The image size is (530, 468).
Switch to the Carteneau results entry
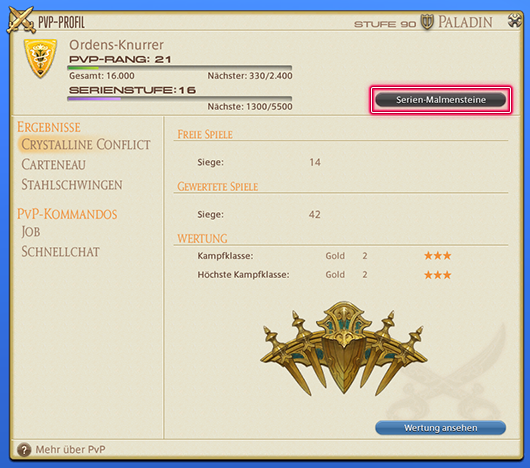click(53, 165)
